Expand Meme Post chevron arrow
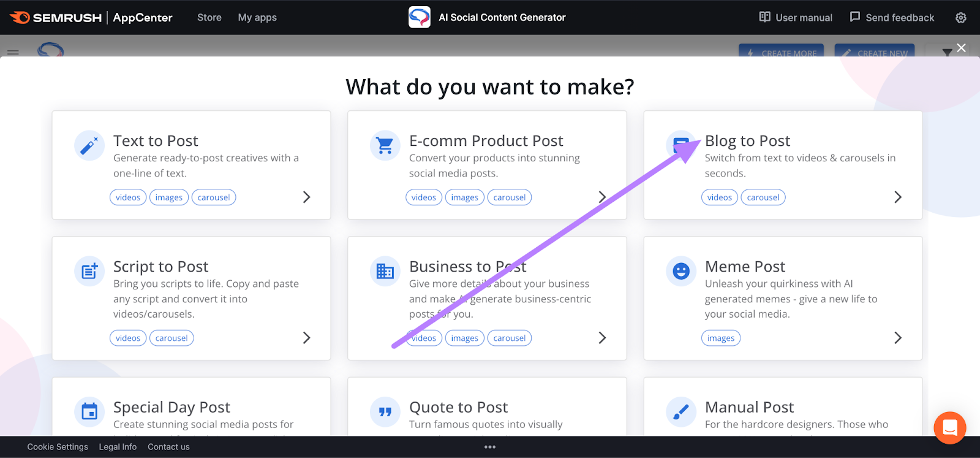Image resolution: width=980 pixels, height=458 pixels. [898, 338]
